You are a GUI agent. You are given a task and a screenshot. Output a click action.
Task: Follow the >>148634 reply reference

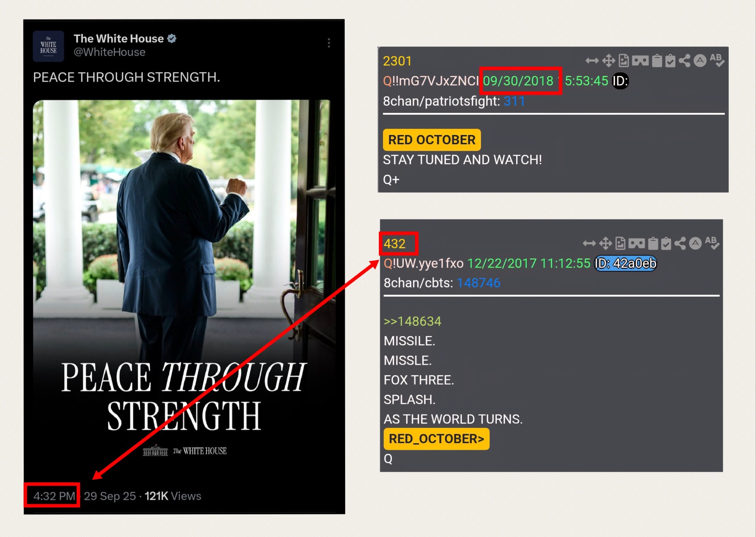click(x=412, y=321)
